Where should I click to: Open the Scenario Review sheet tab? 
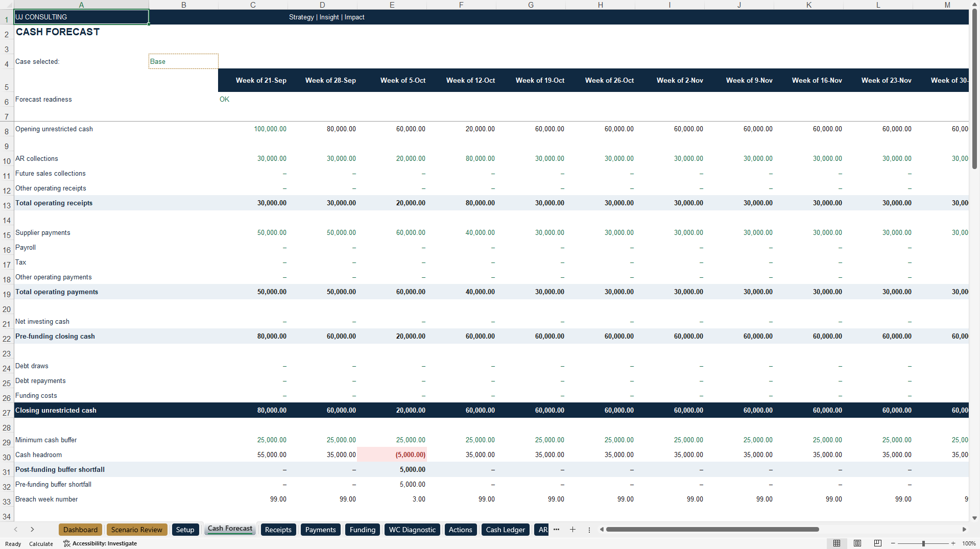click(136, 530)
